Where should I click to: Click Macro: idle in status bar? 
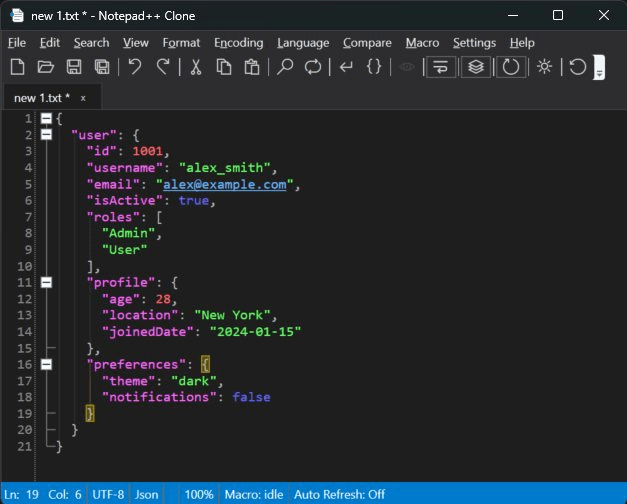click(x=254, y=494)
